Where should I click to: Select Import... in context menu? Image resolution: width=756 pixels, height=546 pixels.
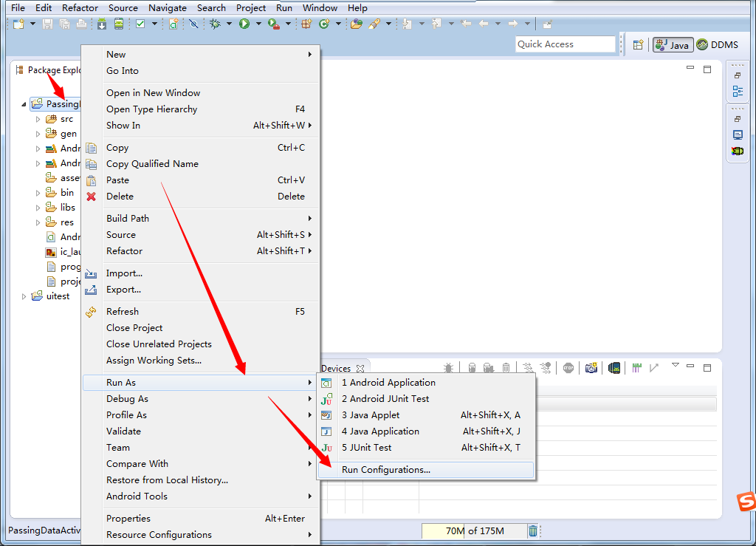tap(202, 273)
